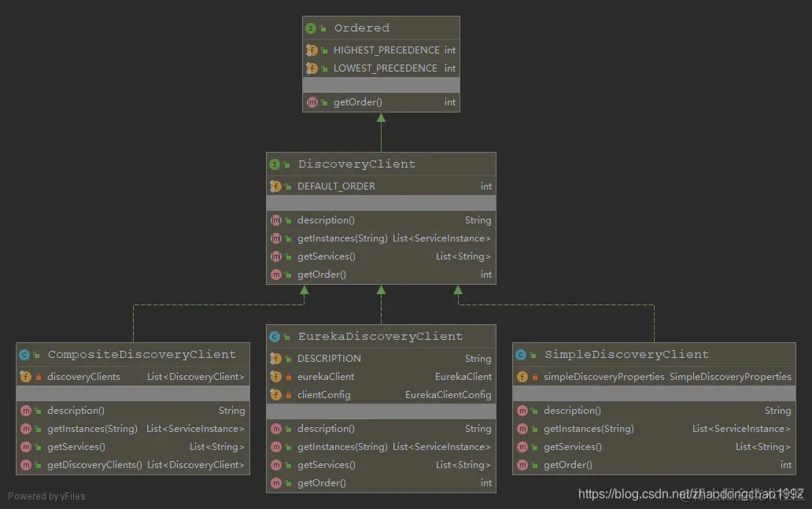
Task: Click method icon of DiscoveryClient description()
Action: (275, 220)
